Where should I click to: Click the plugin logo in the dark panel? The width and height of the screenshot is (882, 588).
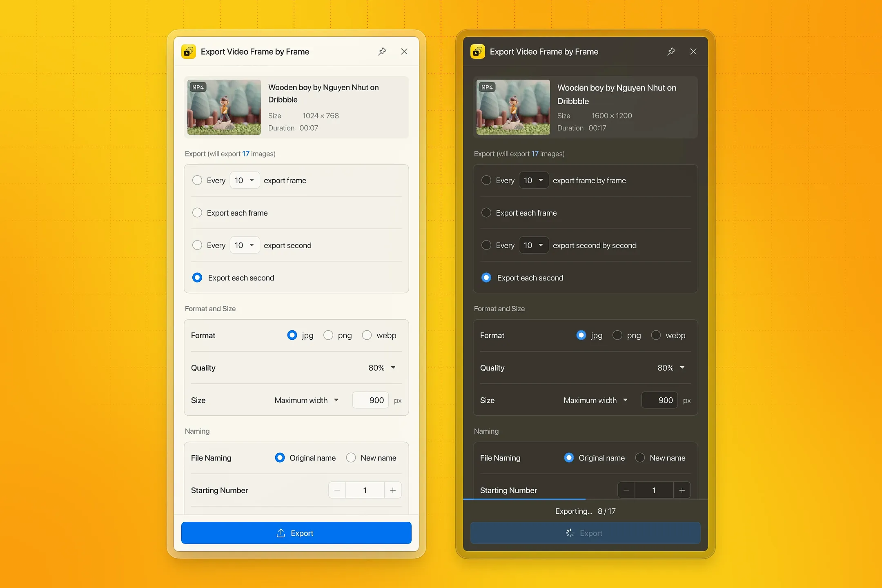(477, 51)
